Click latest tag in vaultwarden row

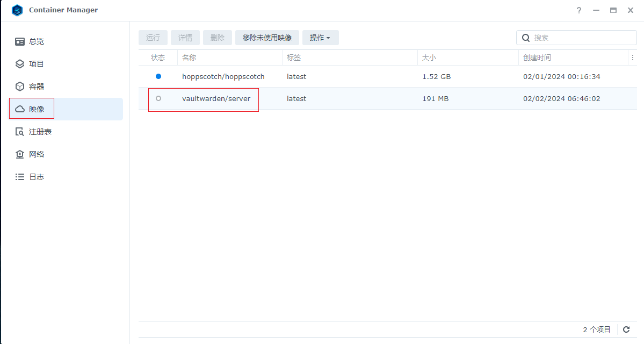296,99
